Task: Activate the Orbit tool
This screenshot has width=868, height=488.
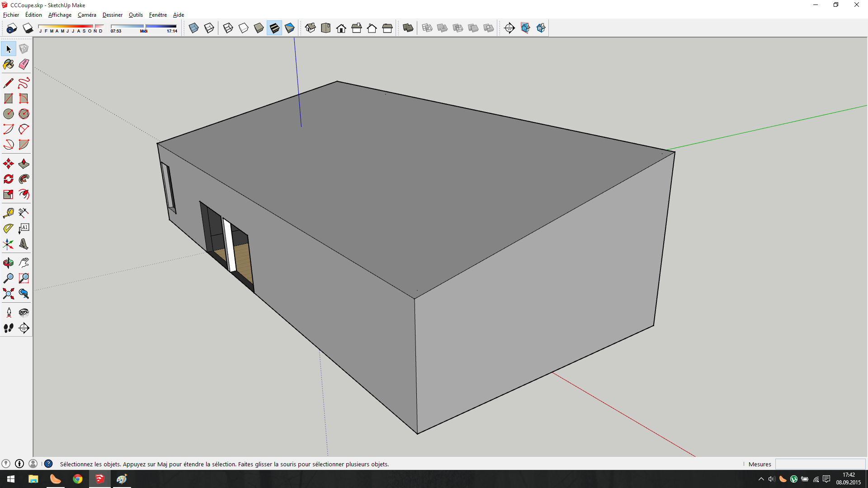Action: [9, 263]
